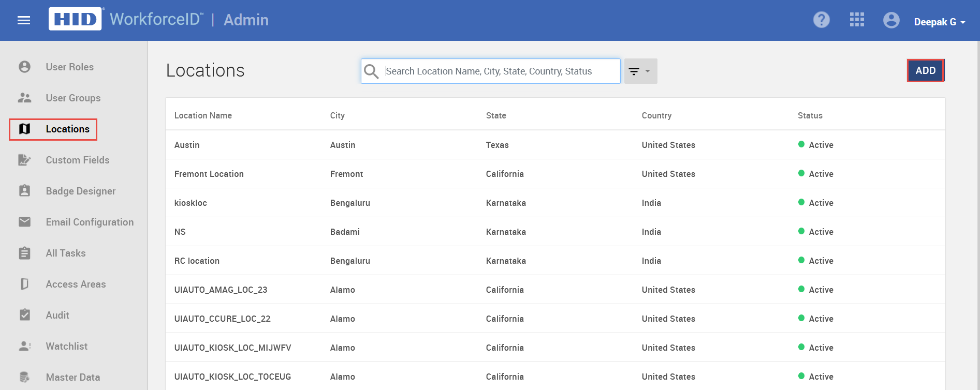Click the ADD location button
Image resolution: width=980 pixels, height=390 pixels.
point(925,70)
